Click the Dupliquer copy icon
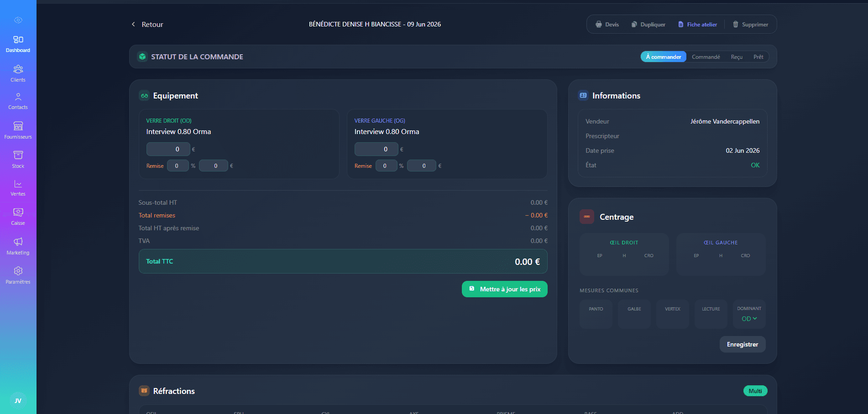The height and width of the screenshot is (414, 868). point(634,25)
